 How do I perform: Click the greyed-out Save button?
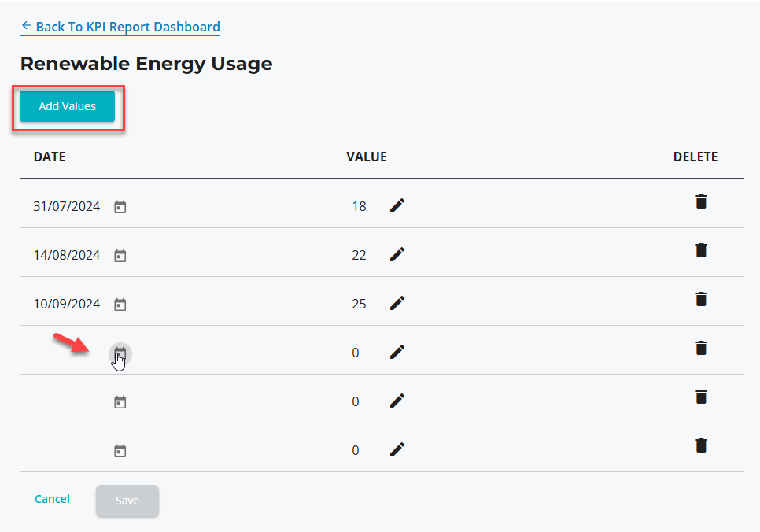[127, 501]
